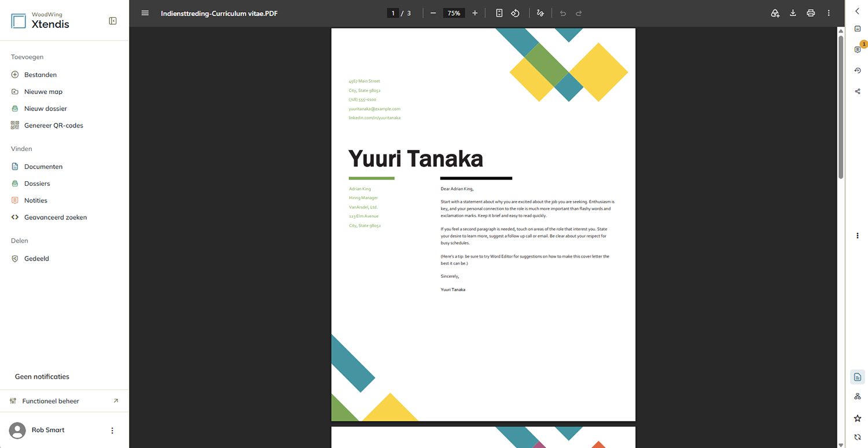Select highlighted document view icon
The width and height of the screenshot is (868, 448).
[x=858, y=377]
